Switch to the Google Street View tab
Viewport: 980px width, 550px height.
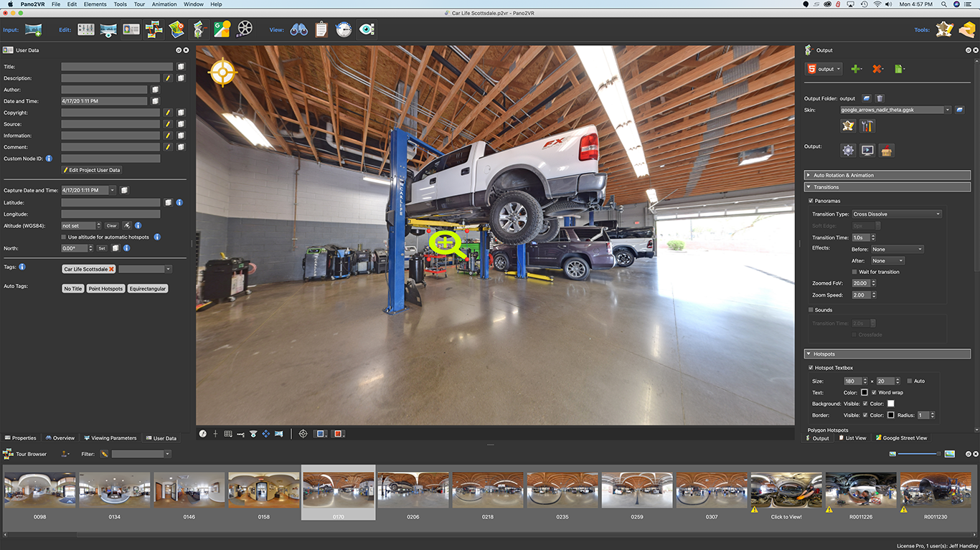(901, 438)
